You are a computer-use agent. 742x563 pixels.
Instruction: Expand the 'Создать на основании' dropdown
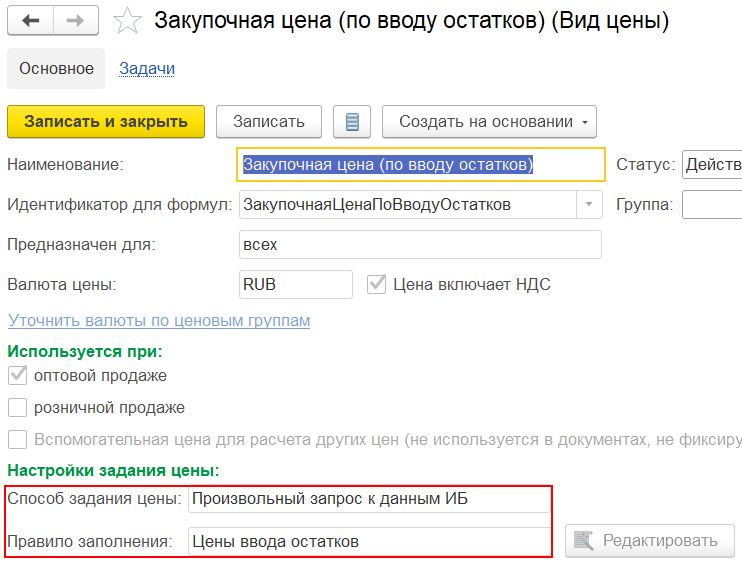488,122
